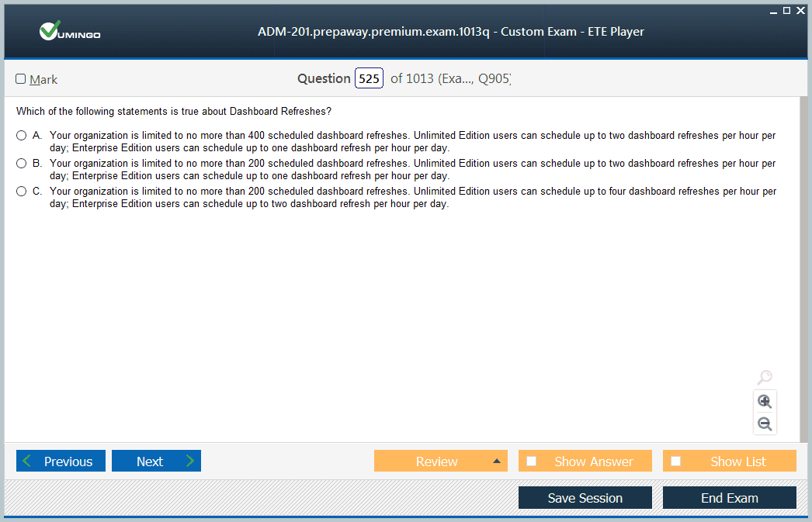Click the zoom out magnifier icon
This screenshot has height=522, width=812.
point(765,424)
